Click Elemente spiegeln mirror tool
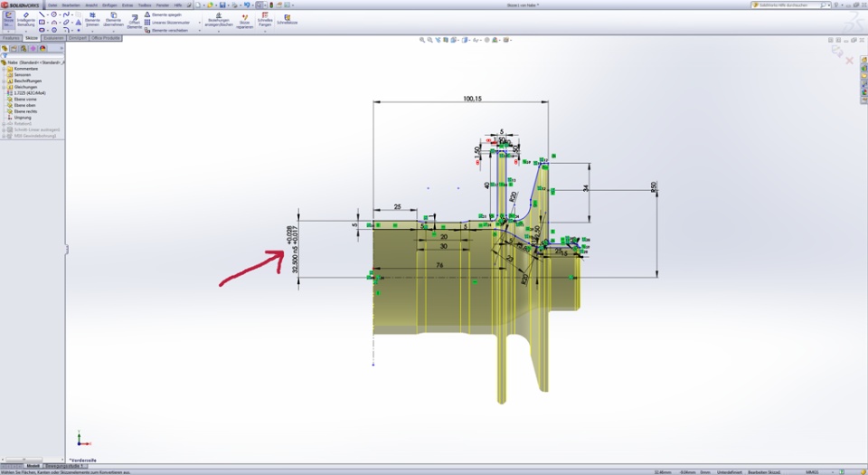This screenshot has width=868, height=475. (164, 14)
